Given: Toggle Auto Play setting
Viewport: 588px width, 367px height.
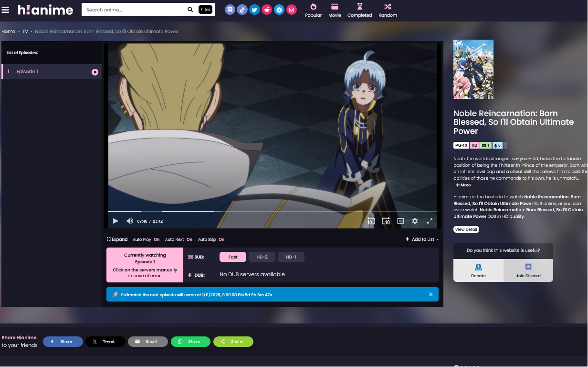Looking at the screenshot, I should point(146,239).
